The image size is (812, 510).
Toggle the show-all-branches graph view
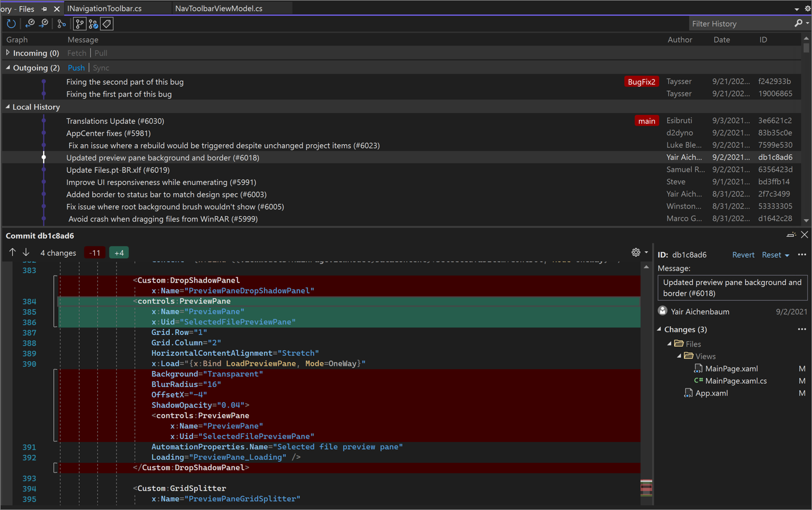(79, 23)
